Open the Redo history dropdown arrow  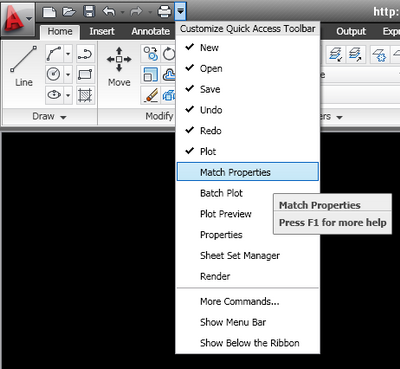click(x=150, y=12)
